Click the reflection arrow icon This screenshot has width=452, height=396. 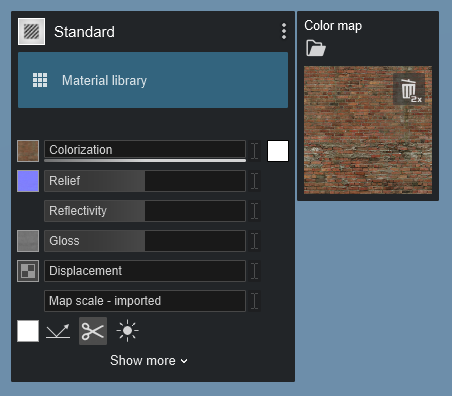[x=58, y=331]
